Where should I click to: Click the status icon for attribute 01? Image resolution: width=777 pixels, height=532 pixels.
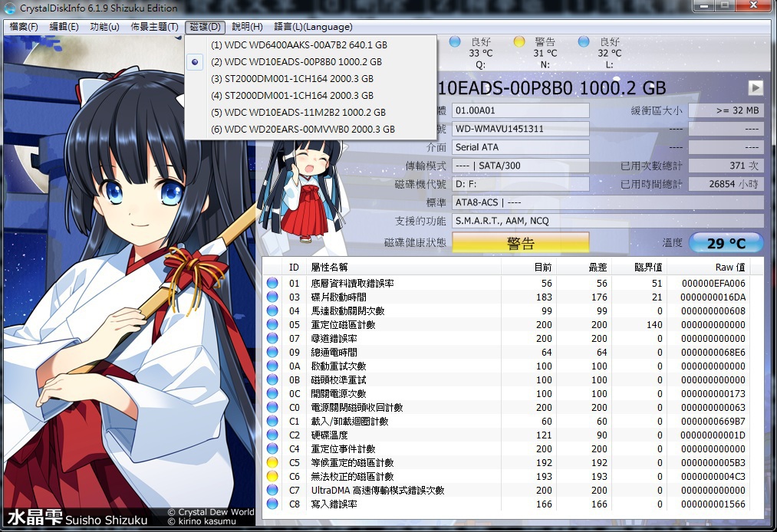pos(272,284)
